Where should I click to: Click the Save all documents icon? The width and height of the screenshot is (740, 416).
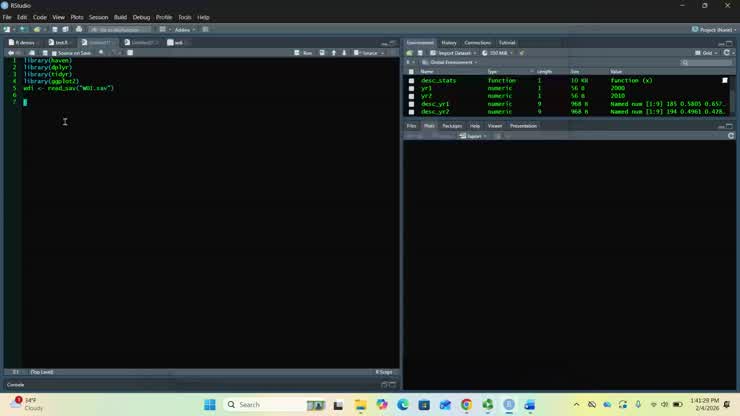pyautogui.click(x=66, y=29)
